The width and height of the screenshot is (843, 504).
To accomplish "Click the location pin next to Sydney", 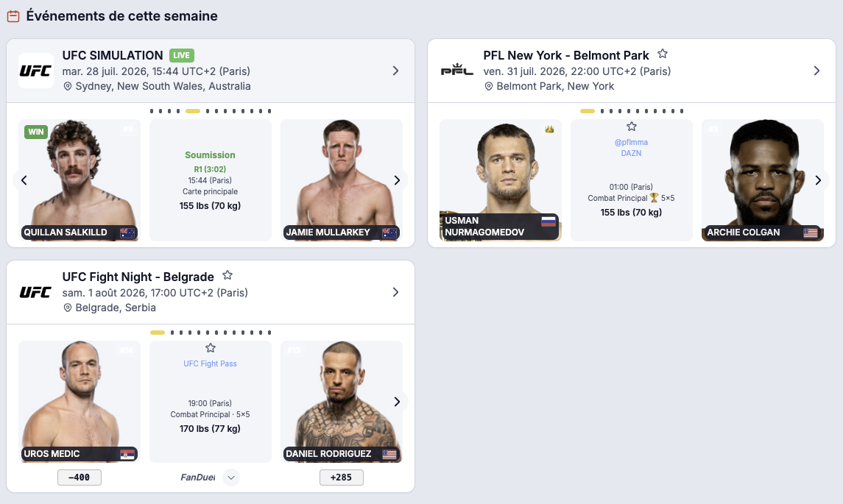I will coord(68,86).
